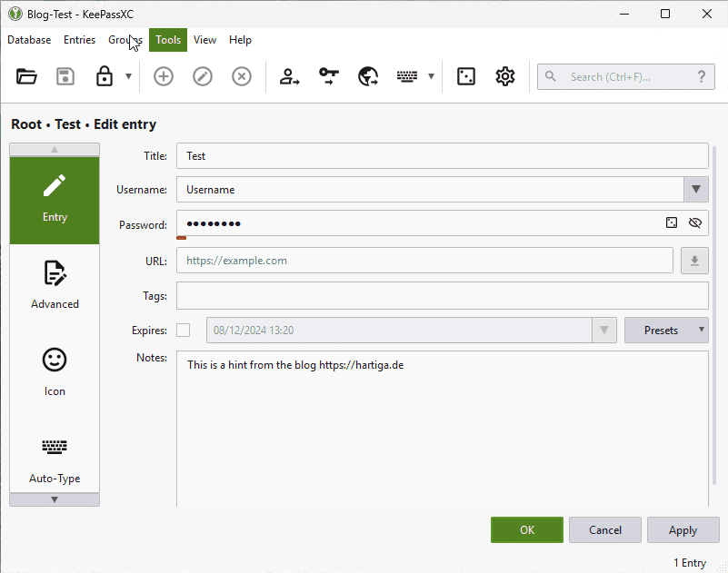Add a new entry with plus icon
Viewport: 728px width, 573px height.
coord(164,76)
